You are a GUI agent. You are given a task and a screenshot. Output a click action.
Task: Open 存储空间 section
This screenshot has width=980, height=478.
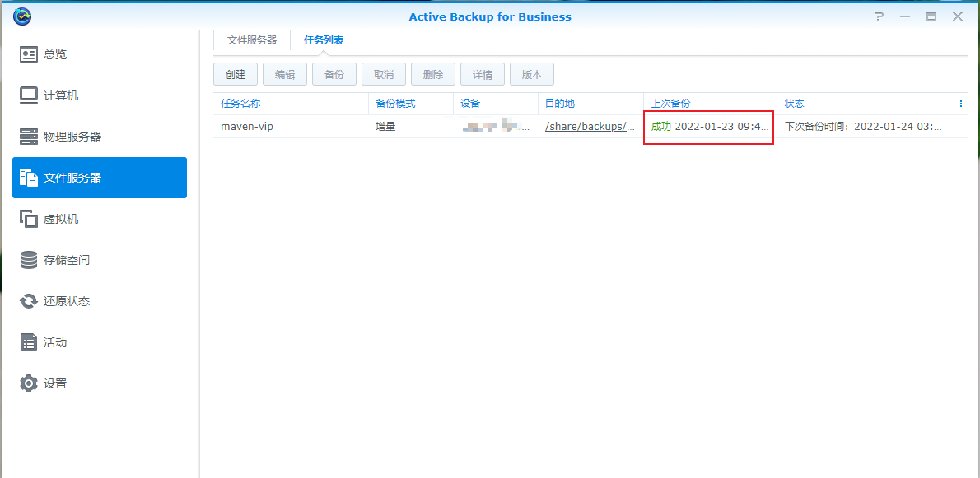tap(100, 260)
